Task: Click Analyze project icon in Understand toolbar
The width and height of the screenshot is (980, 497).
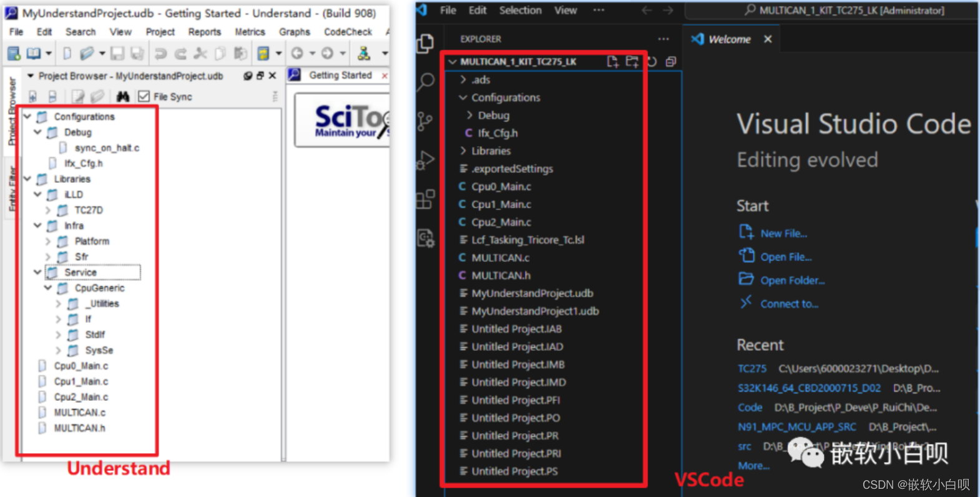Action: 263,54
